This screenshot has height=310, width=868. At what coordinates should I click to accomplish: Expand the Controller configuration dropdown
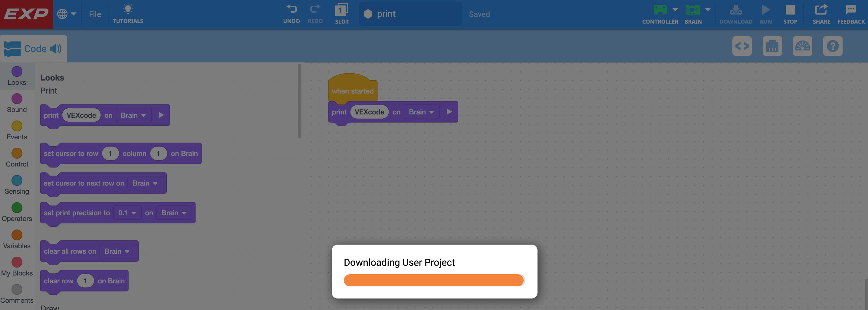coord(675,10)
